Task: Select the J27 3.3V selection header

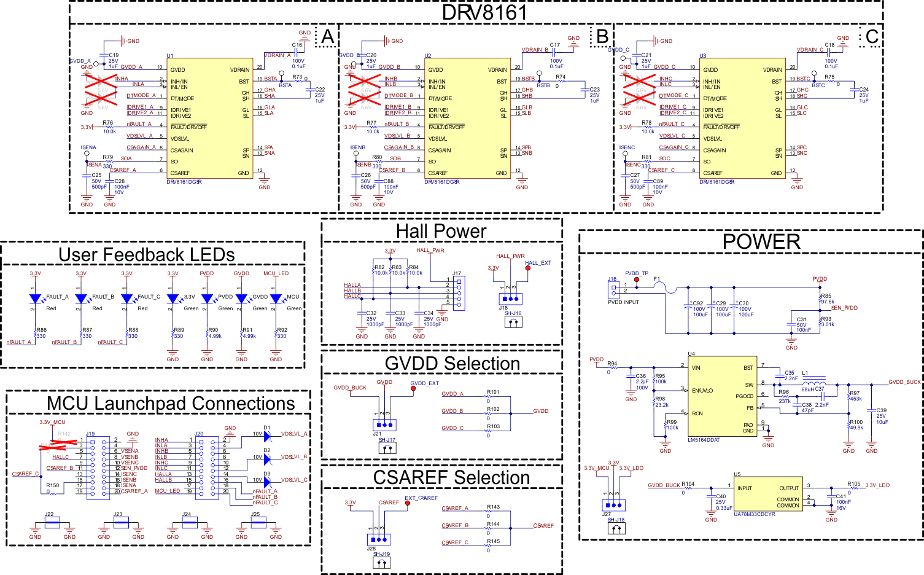Action: [613, 506]
